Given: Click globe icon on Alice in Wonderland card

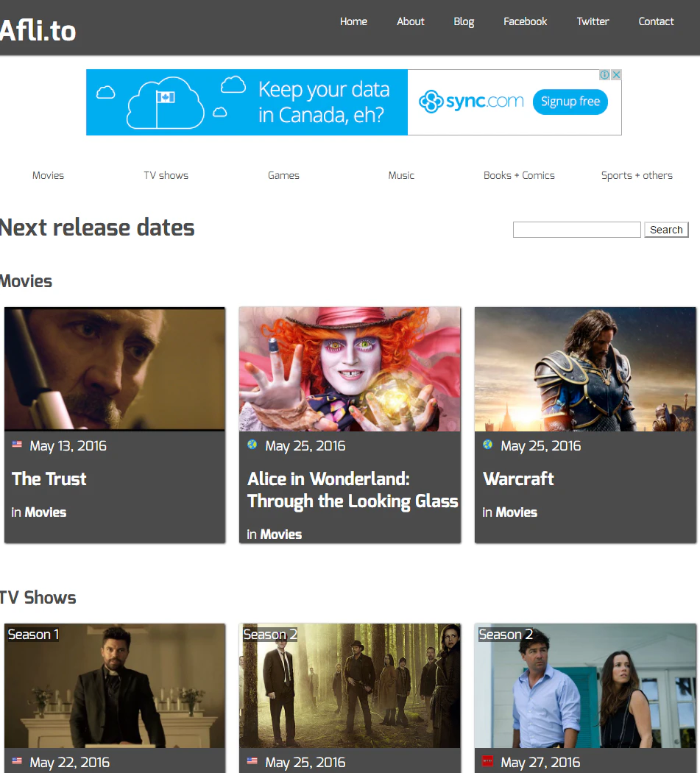Looking at the screenshot, I should 252,444.
